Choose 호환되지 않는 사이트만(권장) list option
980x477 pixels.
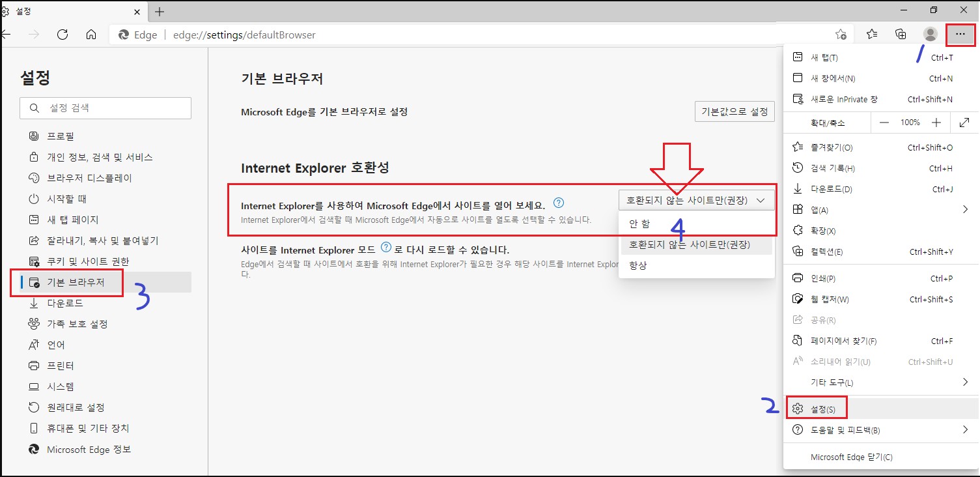coord(696,244)
